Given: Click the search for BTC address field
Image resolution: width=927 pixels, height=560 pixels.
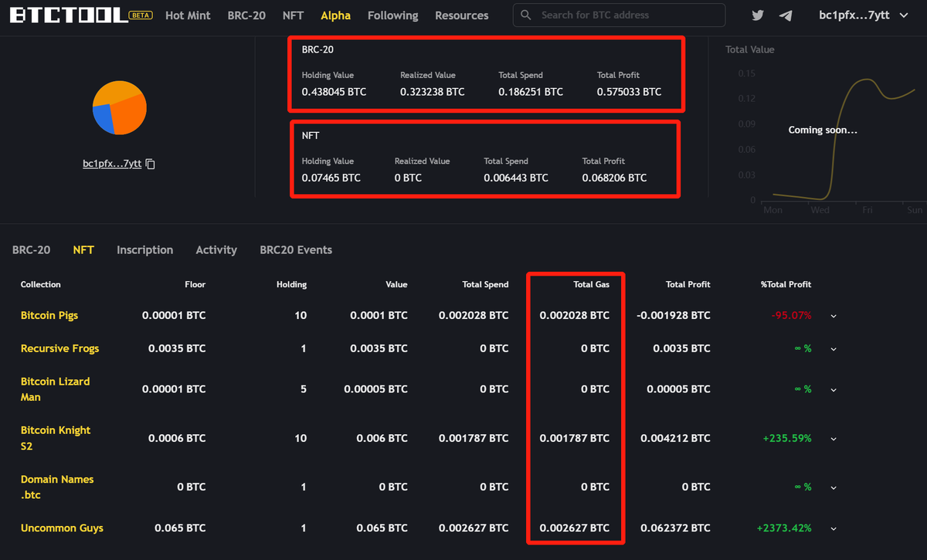Looking at the screenshot, I should pyautogui.click(x=620, y=15).
